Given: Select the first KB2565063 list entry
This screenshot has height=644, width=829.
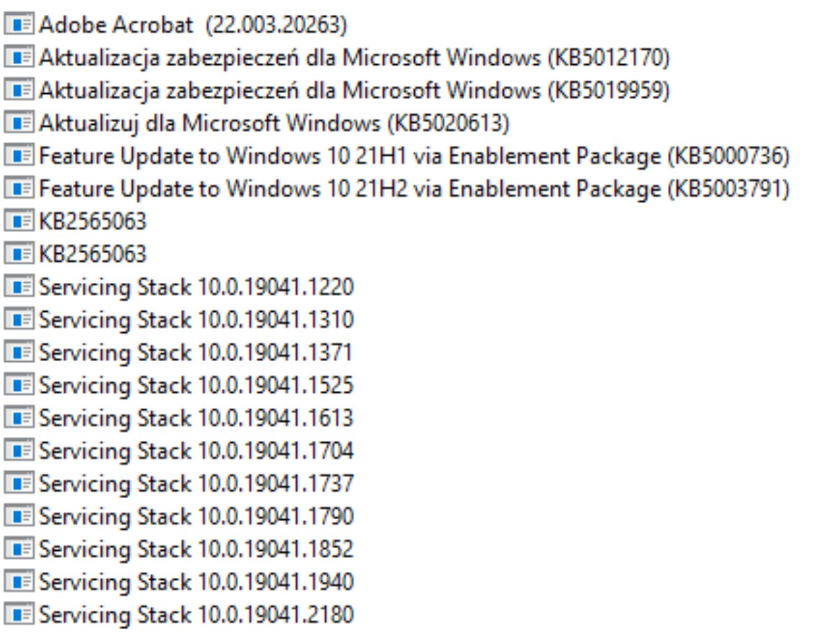Looking at the screenshot, I should [75, 221].
